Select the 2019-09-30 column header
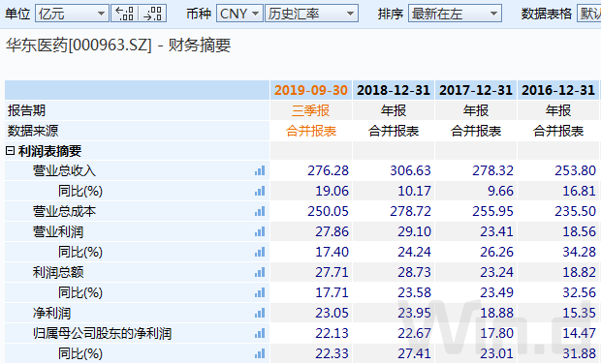The height and width of the screenshot is (364, 601). [311, 90]
